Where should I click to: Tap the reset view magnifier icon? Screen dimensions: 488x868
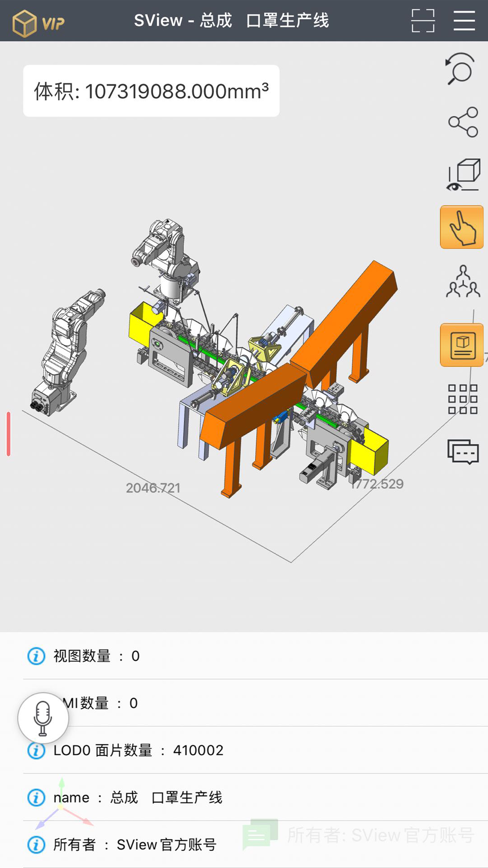click(461, 69)
